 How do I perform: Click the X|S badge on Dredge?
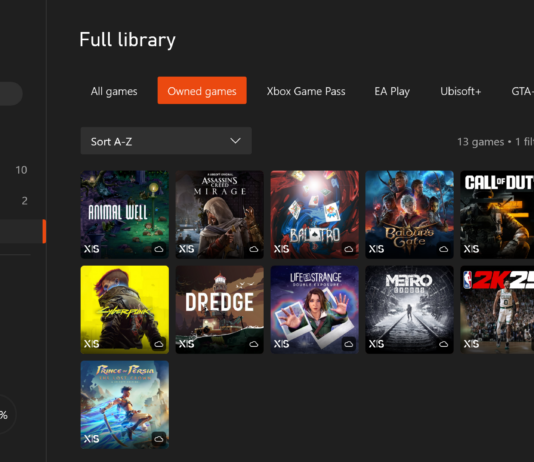187,344
